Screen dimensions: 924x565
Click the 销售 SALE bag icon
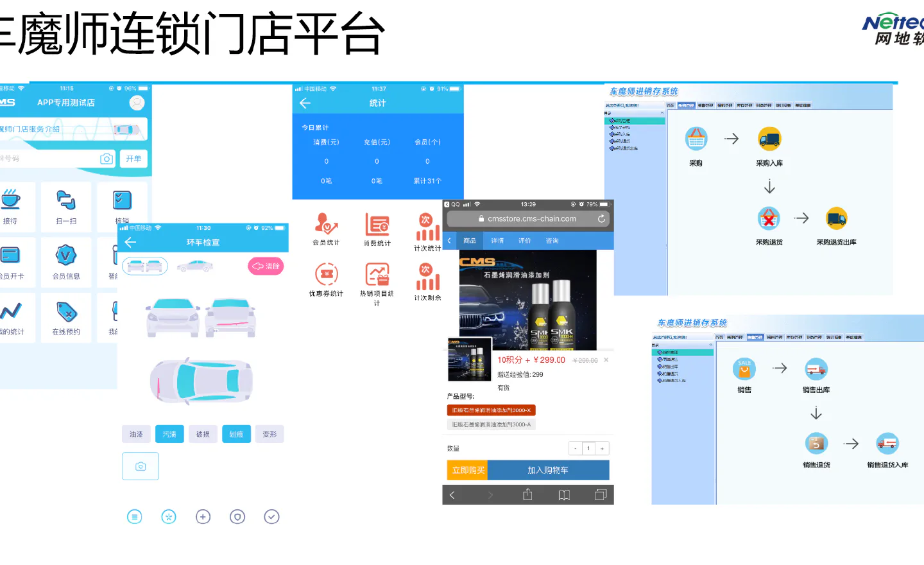tap(744, 369)
